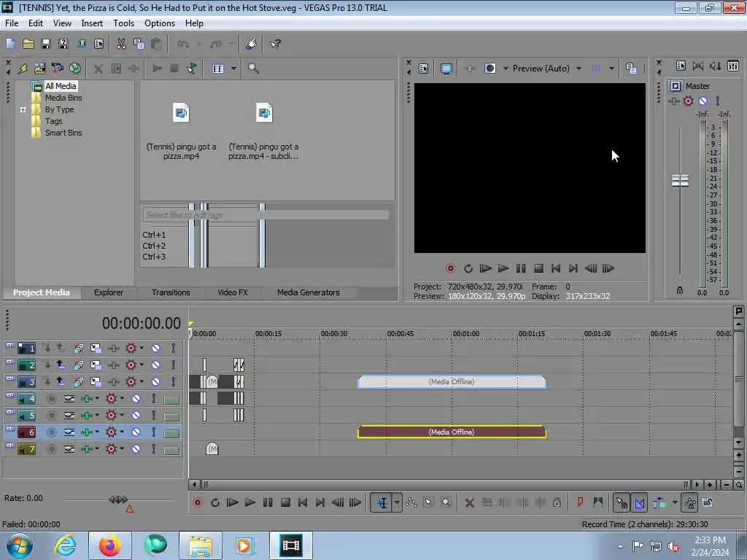Toggle solo on video track 2
747x560 pixels.
tap(174, 365)
